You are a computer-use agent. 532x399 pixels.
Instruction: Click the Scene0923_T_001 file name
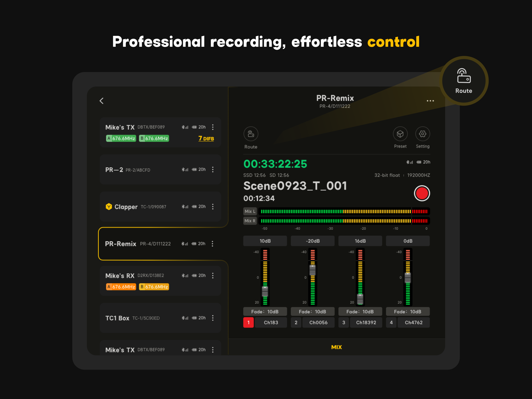[295, 186]
